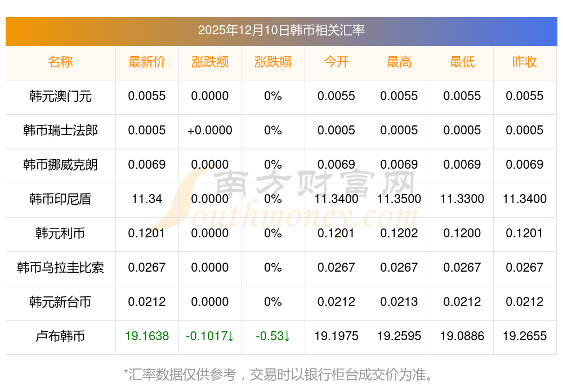Select the 今开 column header
This screenshot has height=392, width=563.
pyautogui.click(x=336, y=62)
